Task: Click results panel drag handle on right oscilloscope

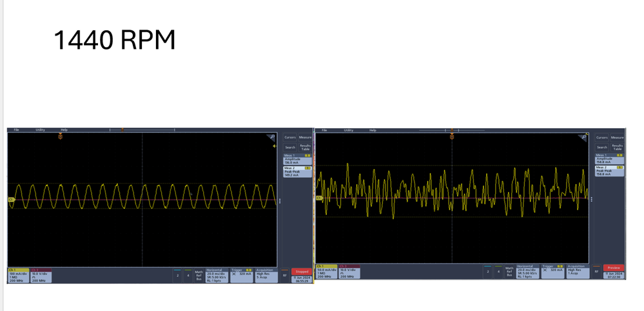Action: pos(591,200)
